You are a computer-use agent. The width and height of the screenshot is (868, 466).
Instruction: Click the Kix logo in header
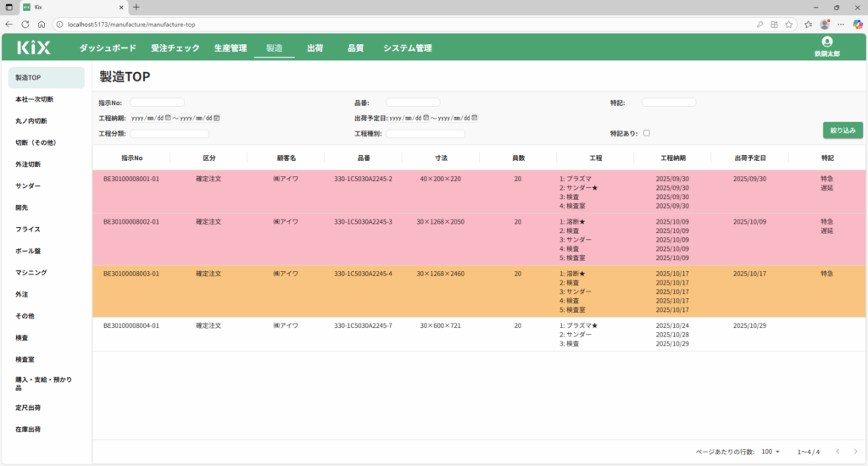(x=34, y=48)
